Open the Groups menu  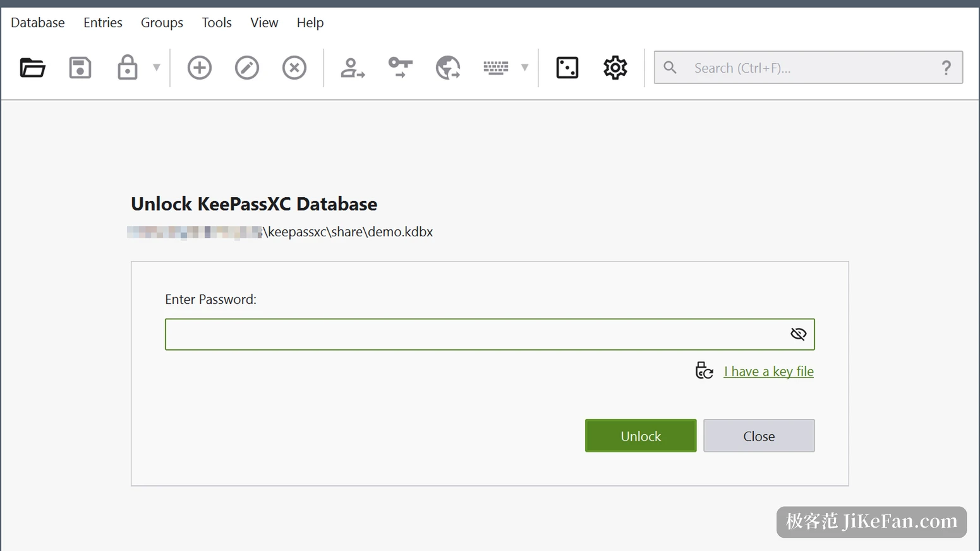click(x=162, y=23)
